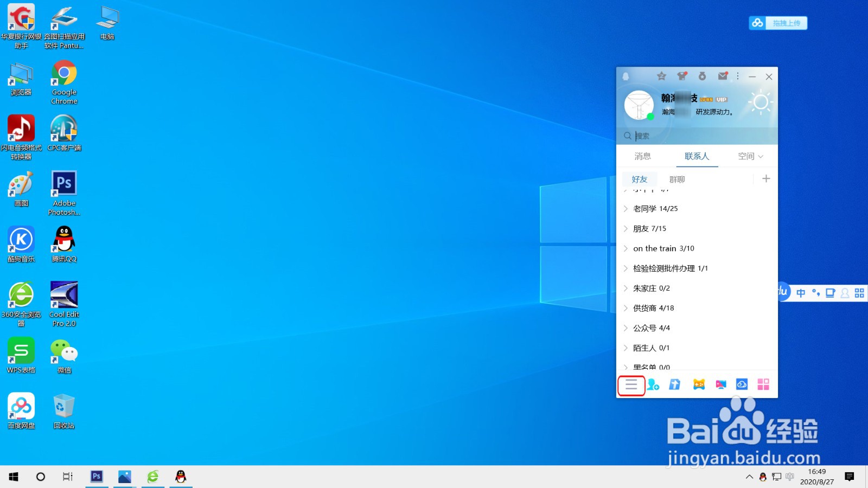The image size is (868, 488).
Task: Open the 空间 tab dropdown
Action: click(750, 156)
